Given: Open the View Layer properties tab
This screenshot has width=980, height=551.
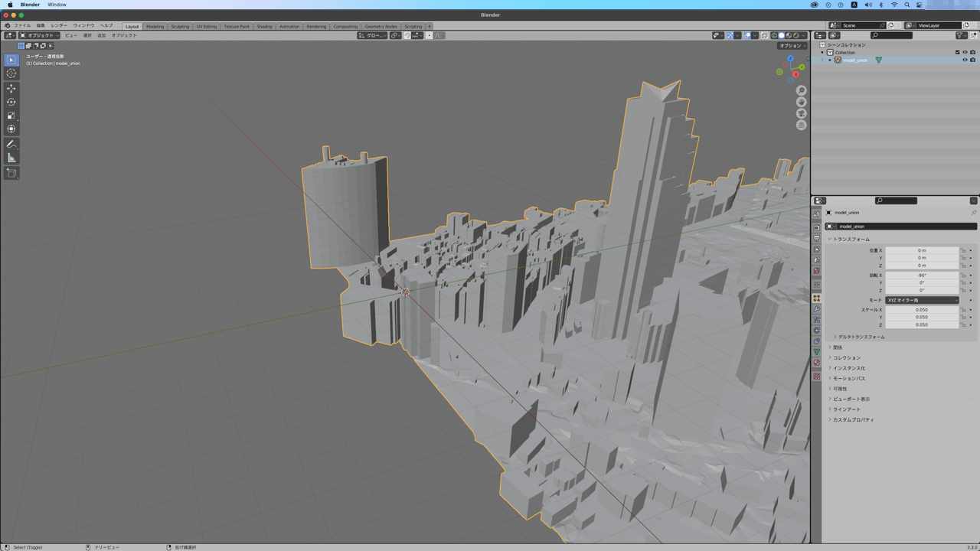Looking at the screenshot, I should click(816, 249).
